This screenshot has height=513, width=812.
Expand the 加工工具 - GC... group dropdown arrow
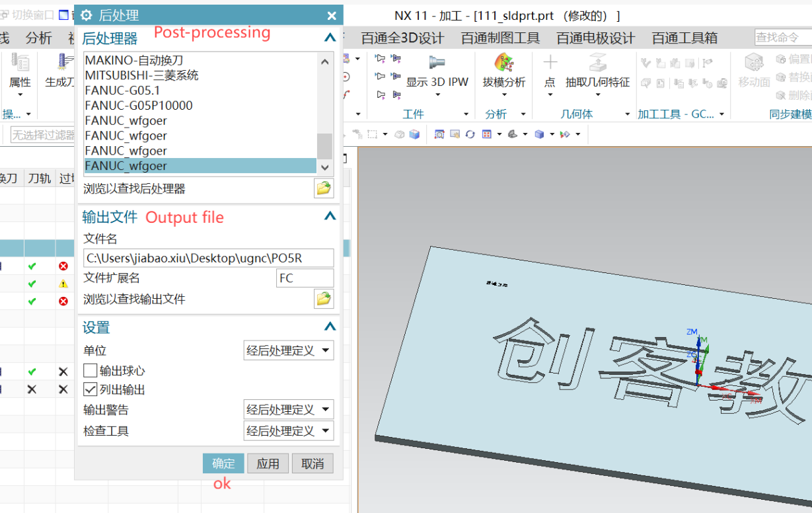click(x=721, y=114)
